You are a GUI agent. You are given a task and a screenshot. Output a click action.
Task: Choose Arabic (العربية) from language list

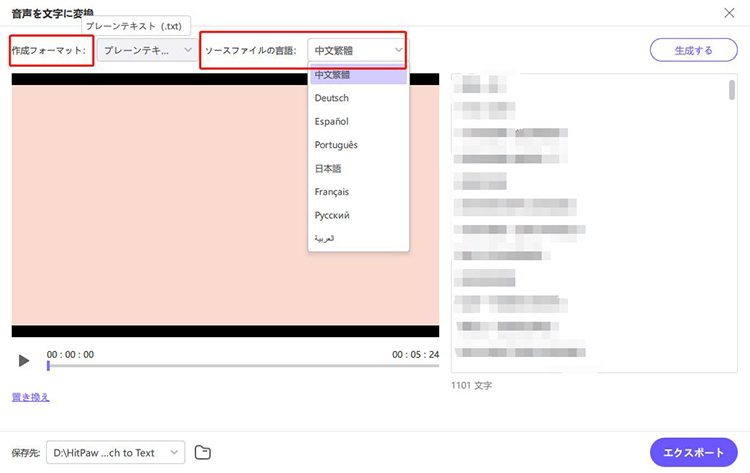pos(358,238)
